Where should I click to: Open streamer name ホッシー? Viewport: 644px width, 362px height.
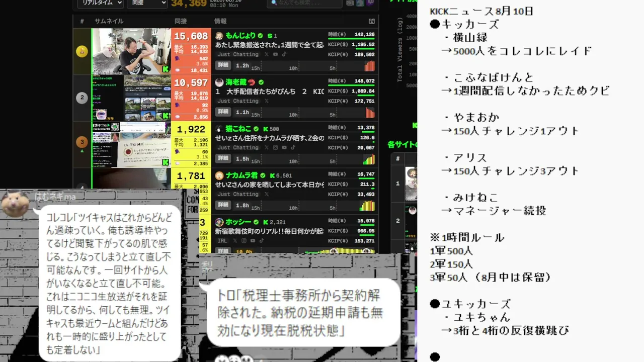click(x=238, y=222)
